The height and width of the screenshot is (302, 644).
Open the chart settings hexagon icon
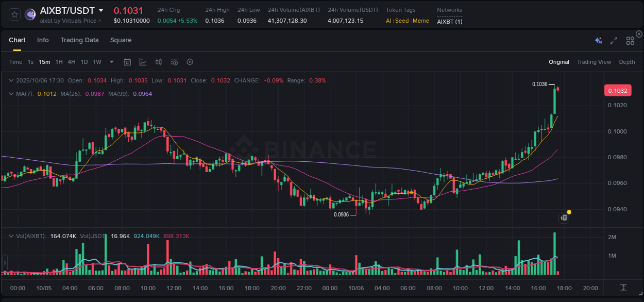coord(190,61)
